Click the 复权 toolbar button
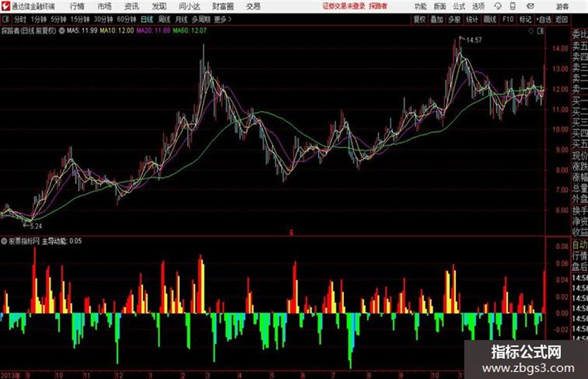Viewport: 588px width, 379px height. [419, 19]
